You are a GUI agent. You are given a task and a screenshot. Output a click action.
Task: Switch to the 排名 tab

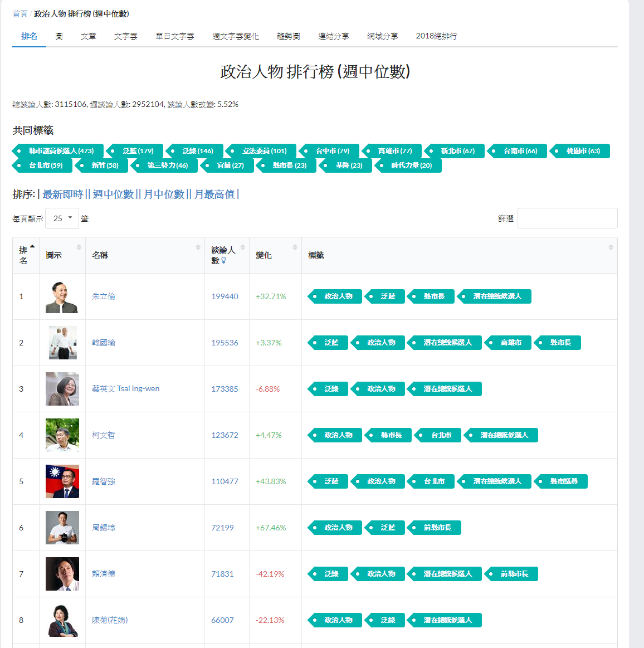29,36
